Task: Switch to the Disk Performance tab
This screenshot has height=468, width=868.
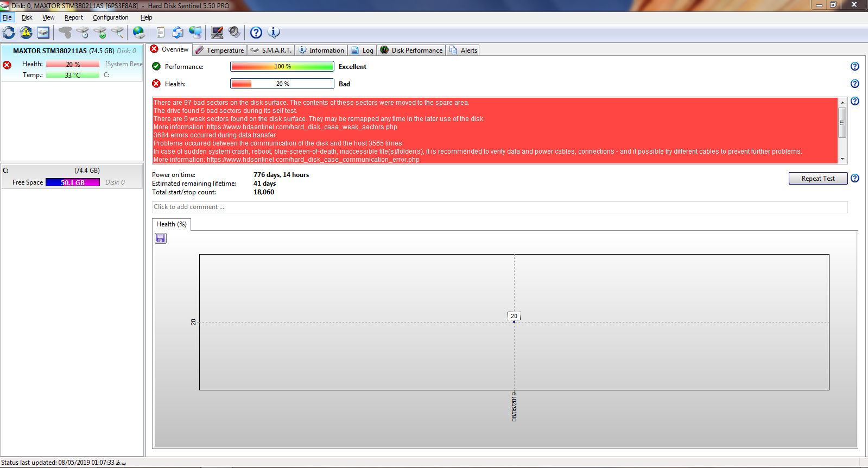Action: point(411,50)
